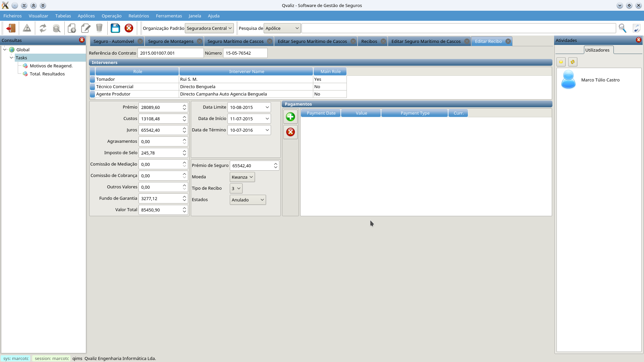Viewport: 644px width, 362px height.
Task: Click the warning question triangle icon
Action: pyautogui.click(x=27, y=28)
